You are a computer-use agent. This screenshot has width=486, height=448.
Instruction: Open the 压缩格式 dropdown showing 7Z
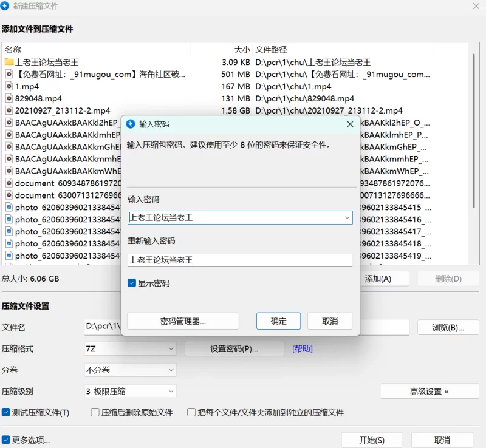[x=130, y=349]
